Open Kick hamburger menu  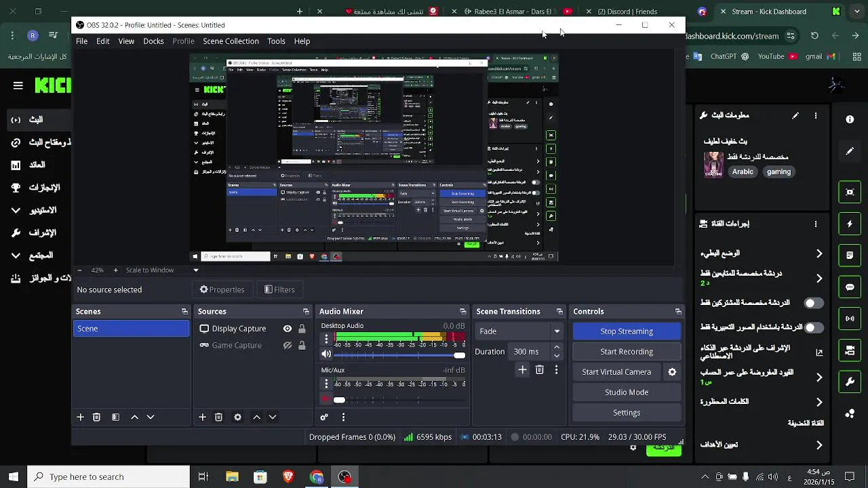(x=18, y=85)
